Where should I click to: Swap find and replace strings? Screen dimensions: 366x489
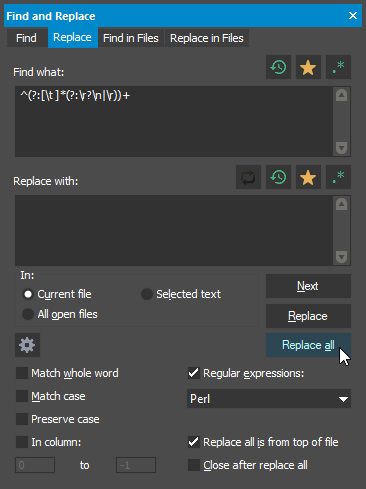click(x=248, y=177)
